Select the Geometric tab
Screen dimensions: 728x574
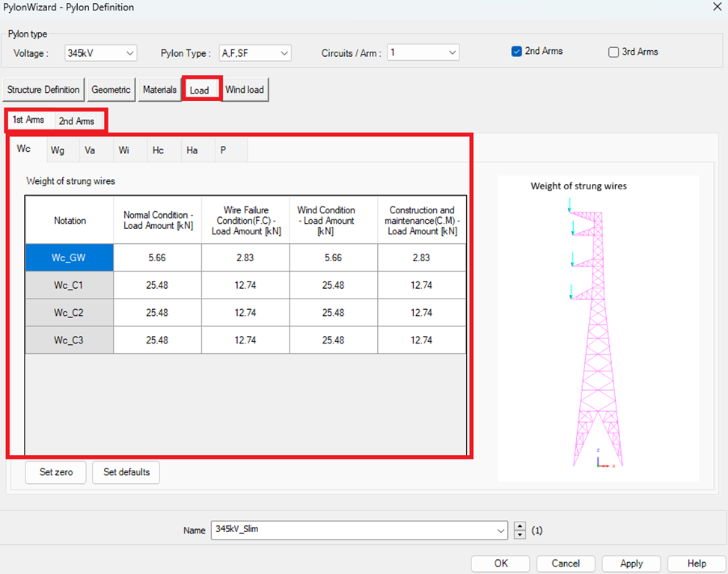(x=111, y=89)
